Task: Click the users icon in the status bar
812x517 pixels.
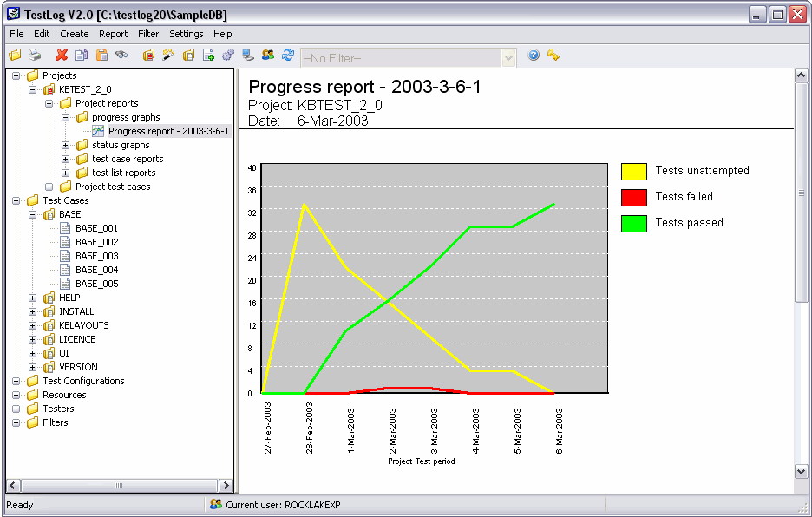Action: (x=216, y=504)
